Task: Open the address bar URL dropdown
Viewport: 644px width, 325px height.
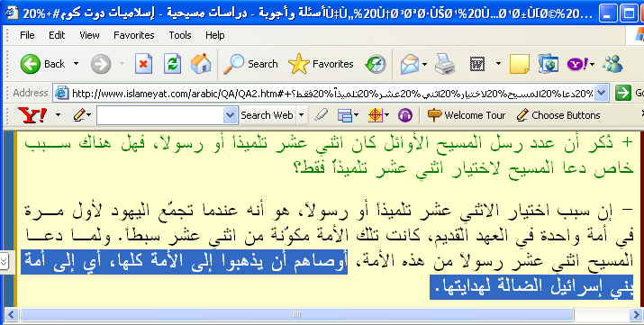Action: coord(601,93)
